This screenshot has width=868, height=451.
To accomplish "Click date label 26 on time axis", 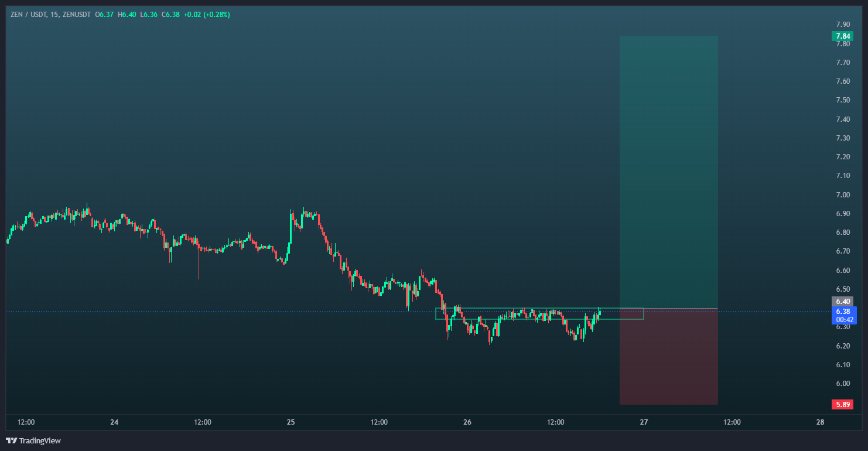I will click(x=467, y=422).
